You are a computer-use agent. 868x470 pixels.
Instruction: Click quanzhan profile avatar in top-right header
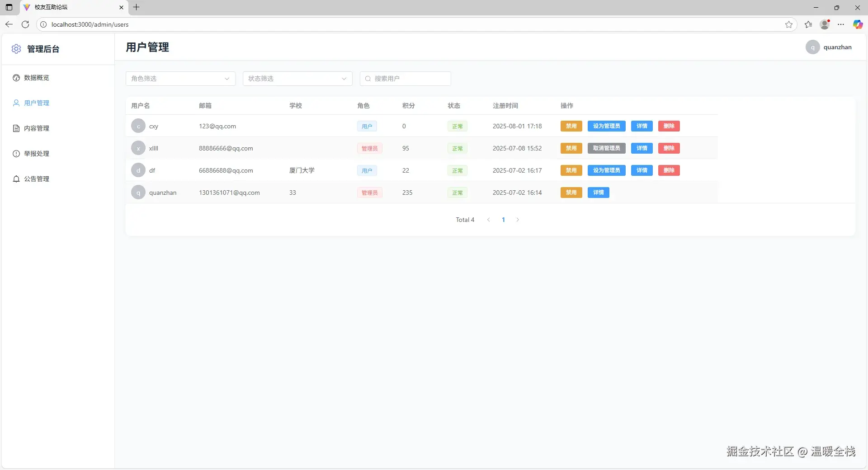click(812, 47)
